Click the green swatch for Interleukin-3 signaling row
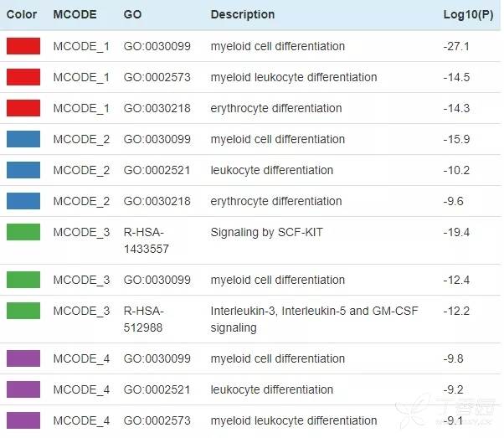The height and width of the screenshot is (438, 504). (x=23, y=311)
